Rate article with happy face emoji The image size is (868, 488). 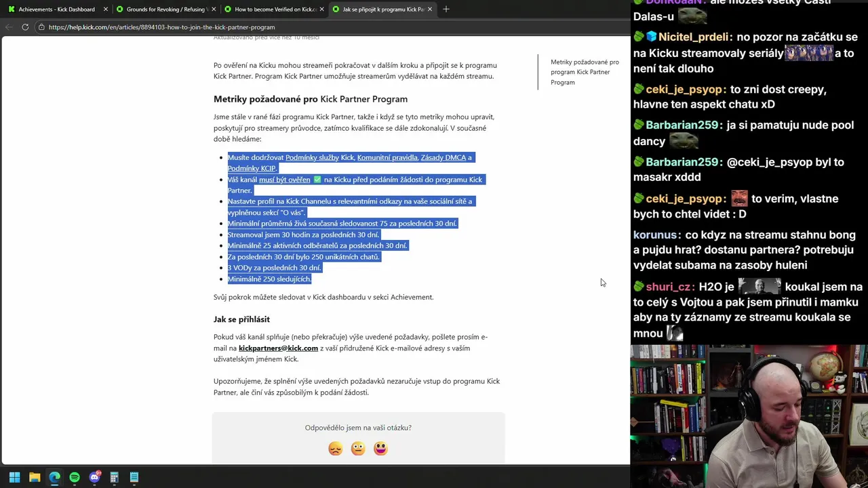(x=380, y=449)
